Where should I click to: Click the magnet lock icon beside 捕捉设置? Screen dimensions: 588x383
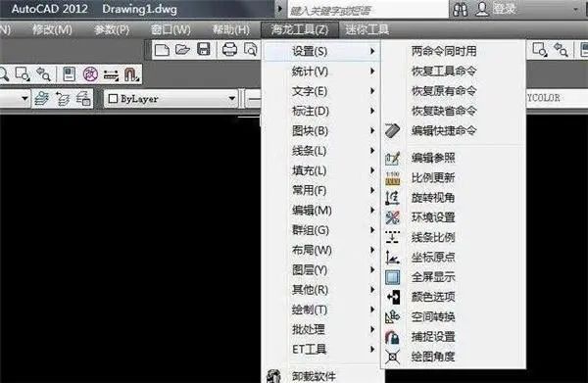tap(392, 337)
